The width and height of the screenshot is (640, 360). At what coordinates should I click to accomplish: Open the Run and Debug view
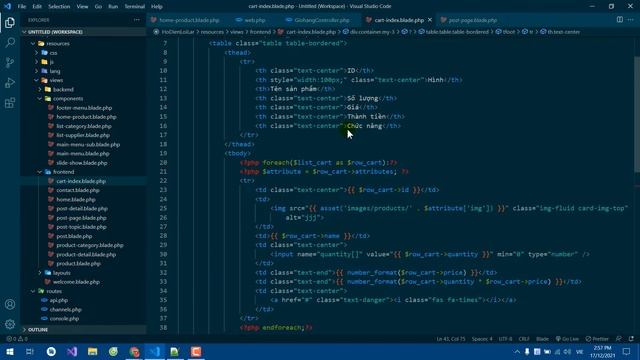click(10, 82)
